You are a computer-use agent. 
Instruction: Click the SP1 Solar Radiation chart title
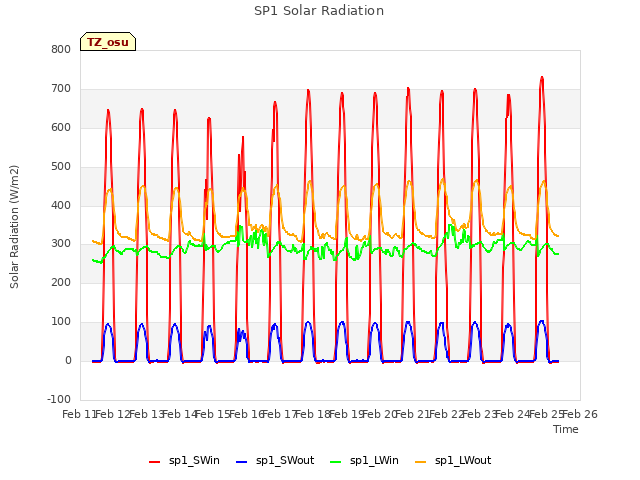(319, 11)
